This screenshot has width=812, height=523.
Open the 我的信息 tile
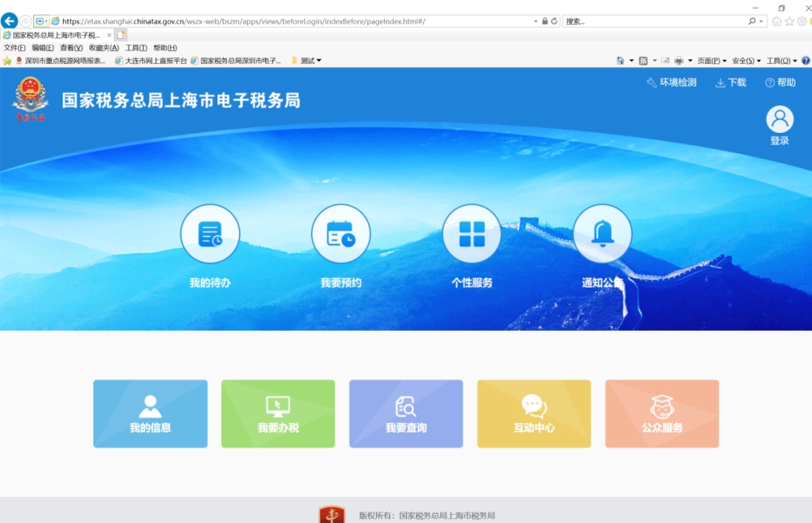150,414
